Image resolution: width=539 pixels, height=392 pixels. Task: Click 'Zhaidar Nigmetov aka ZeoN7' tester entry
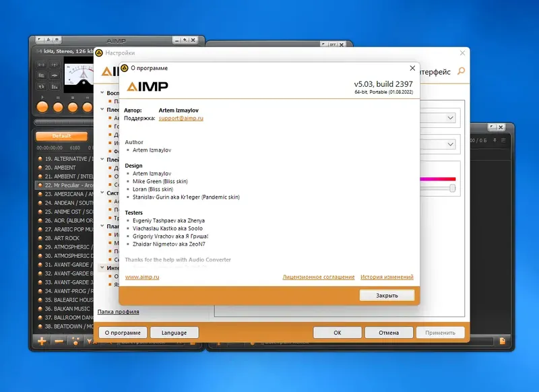point(169,244)
